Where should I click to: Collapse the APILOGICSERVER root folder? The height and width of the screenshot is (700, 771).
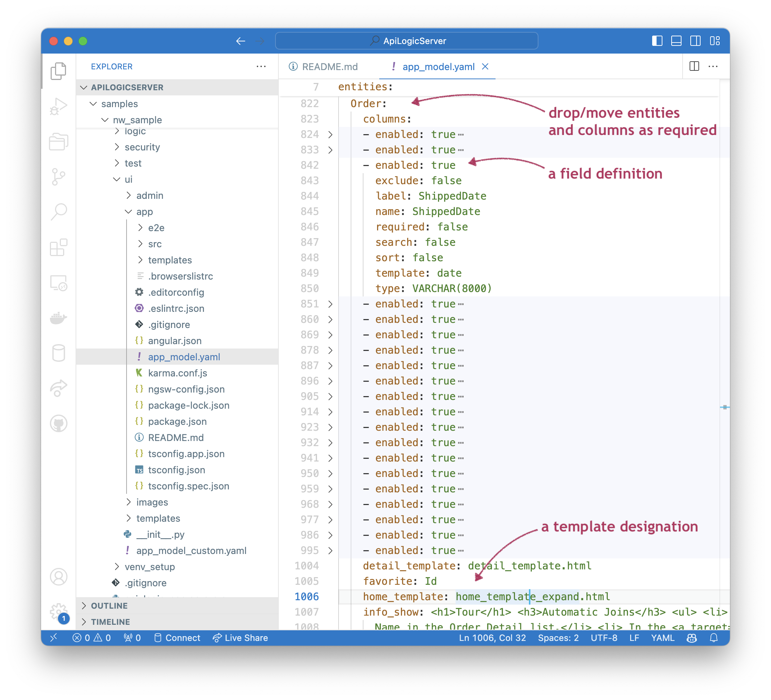pyautogui.click(x=177, y=87)
